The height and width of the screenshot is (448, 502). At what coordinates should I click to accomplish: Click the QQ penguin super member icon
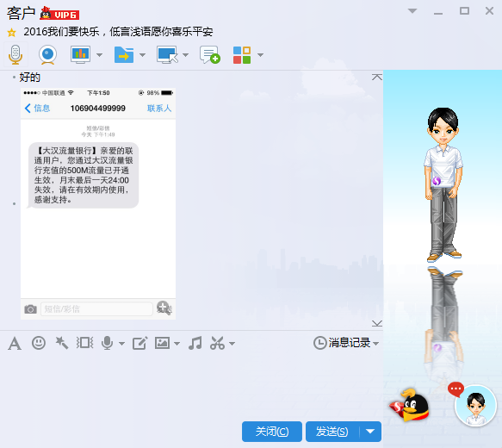(410, 405)
